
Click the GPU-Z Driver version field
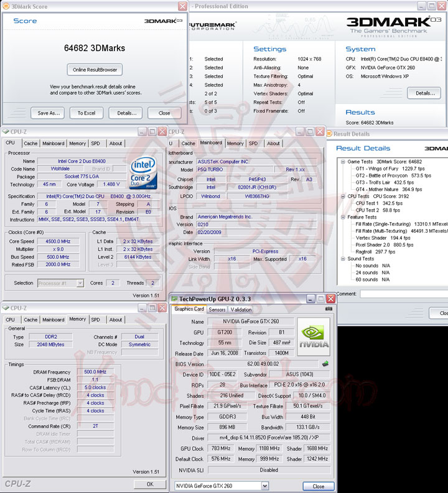click(269, 438)
